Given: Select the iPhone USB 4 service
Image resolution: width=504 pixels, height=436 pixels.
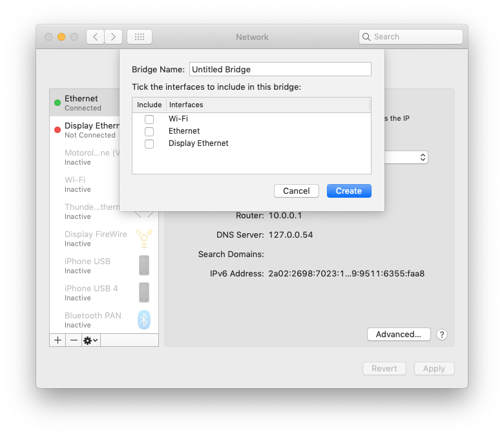Looking at the screenshot, I should point(104,293).
